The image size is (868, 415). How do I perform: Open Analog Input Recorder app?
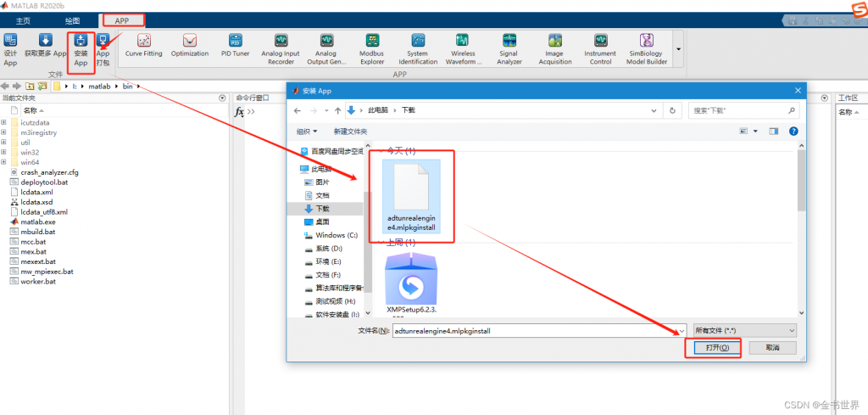click(281, 50)
